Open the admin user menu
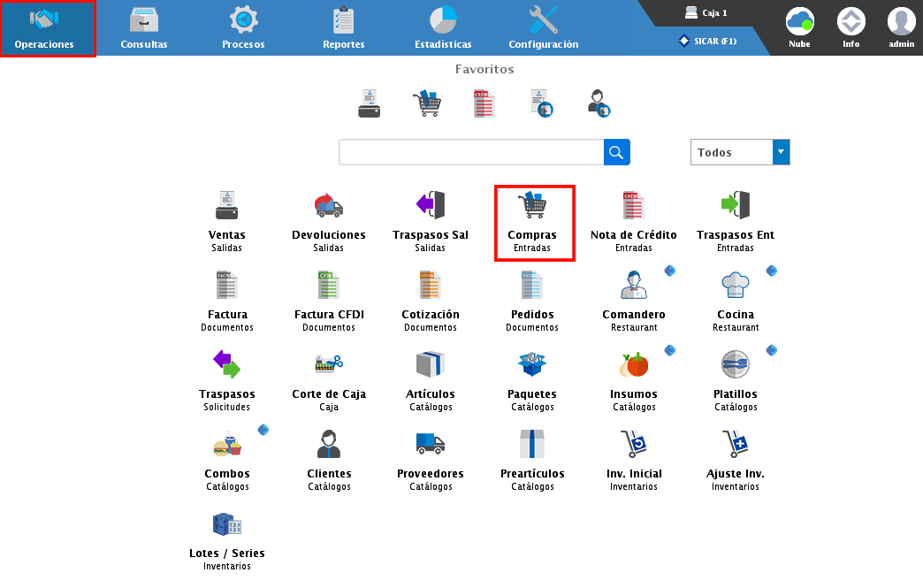Viewport: 923px width, 588px height. (901, 28)
